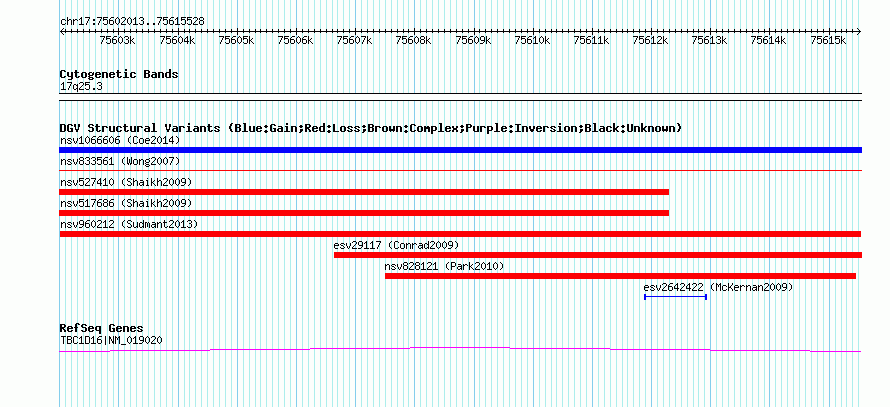Click the thin red nsv833561 loss line
890x407 pixels.
[460, 170]
